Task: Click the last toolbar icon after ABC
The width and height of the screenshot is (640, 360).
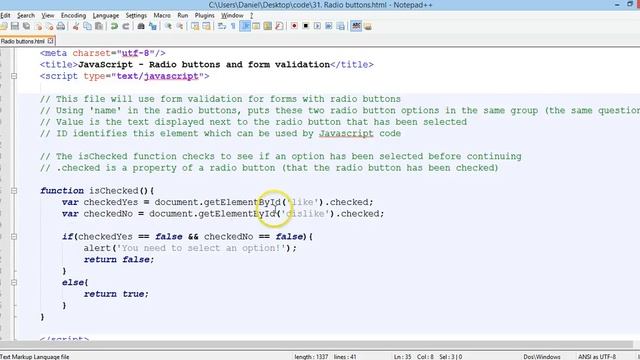Action: pyautogui.click(x=367, y=27)
